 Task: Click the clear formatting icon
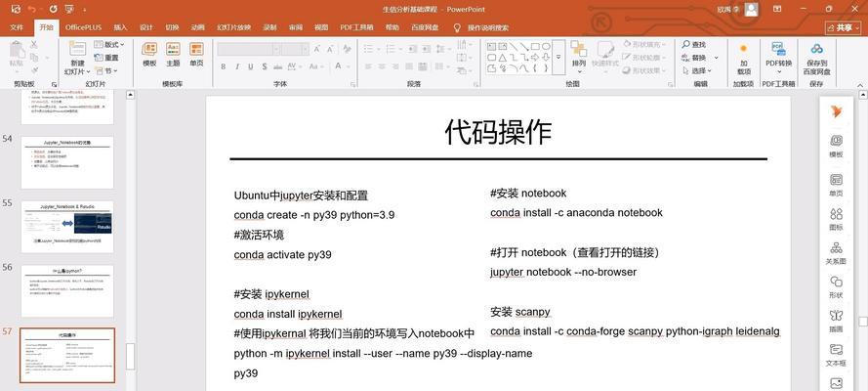pos(347,49)
